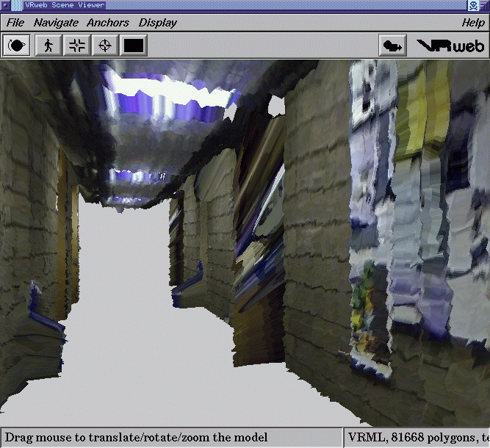Viewport: 490px width, 448px height.
Task: Expand the Display menu
Action: [157, 23]
